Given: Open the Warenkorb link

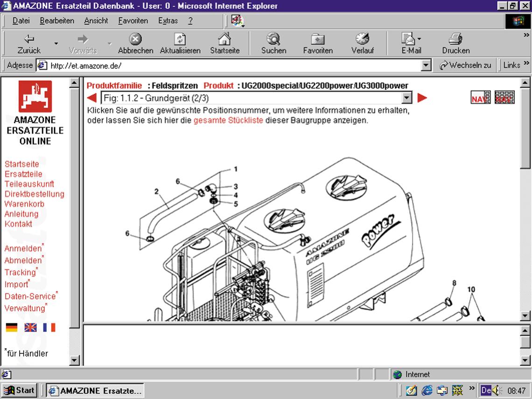Looking at the screenshot, I should coord(24,204).
